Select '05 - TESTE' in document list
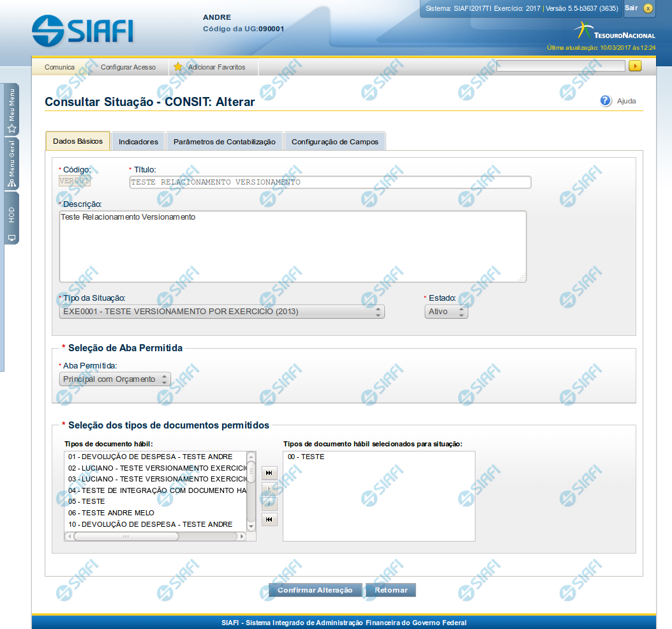Screen dimensions: 672x629 (x=87, y=501)
